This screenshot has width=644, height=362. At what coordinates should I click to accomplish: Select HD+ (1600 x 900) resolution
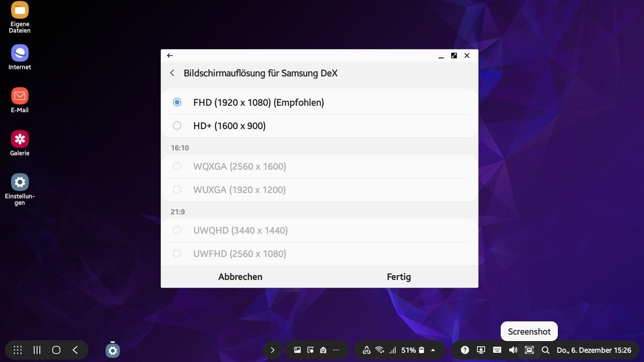[320, 125]
